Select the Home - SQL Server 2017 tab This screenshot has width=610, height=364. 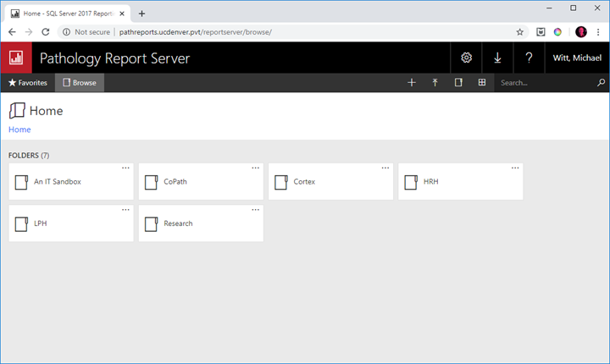pos(68,14)
